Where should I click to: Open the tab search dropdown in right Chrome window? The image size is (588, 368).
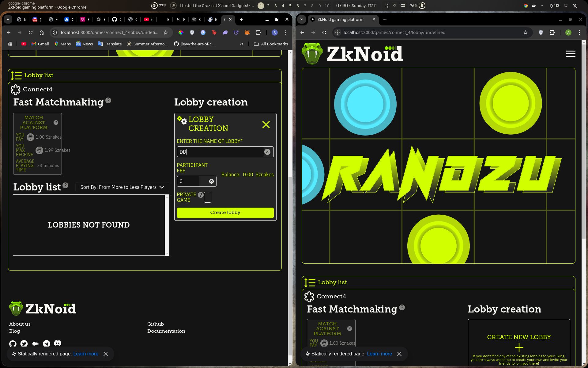(x=302, y=19)
